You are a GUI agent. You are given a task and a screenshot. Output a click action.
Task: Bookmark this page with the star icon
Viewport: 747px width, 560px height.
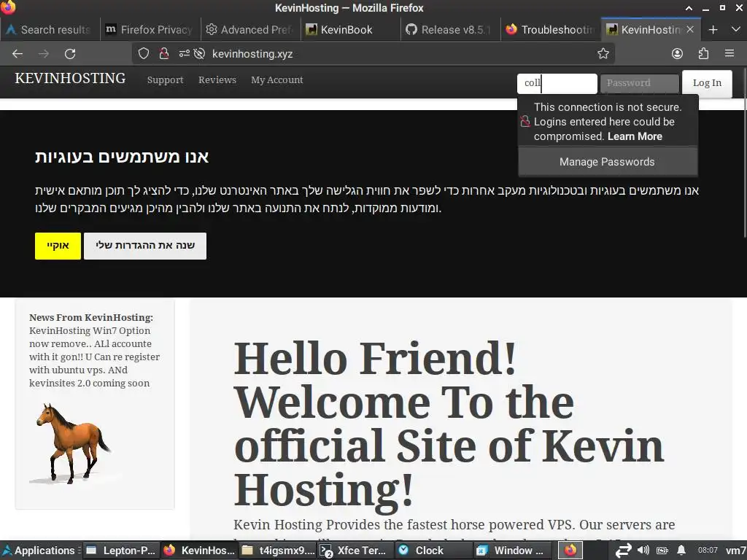[x=603, y=54]
